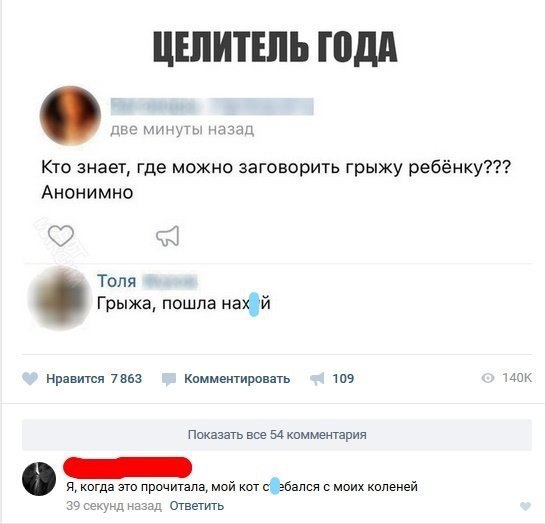Like the post via filled heart icon

point(30,379)
